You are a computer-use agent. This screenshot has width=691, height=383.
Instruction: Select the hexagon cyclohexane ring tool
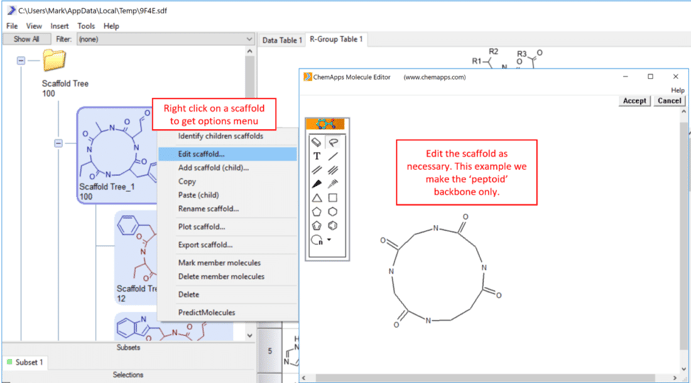click(333, 212)
